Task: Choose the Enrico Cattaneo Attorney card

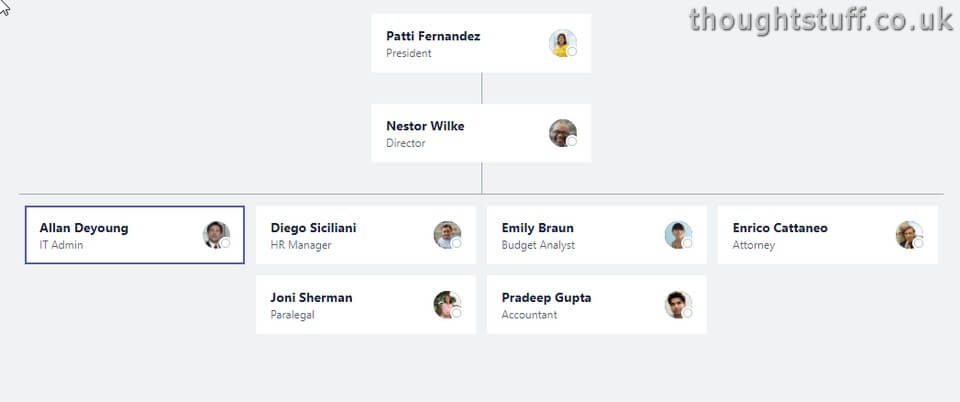Action: [828, 235]
